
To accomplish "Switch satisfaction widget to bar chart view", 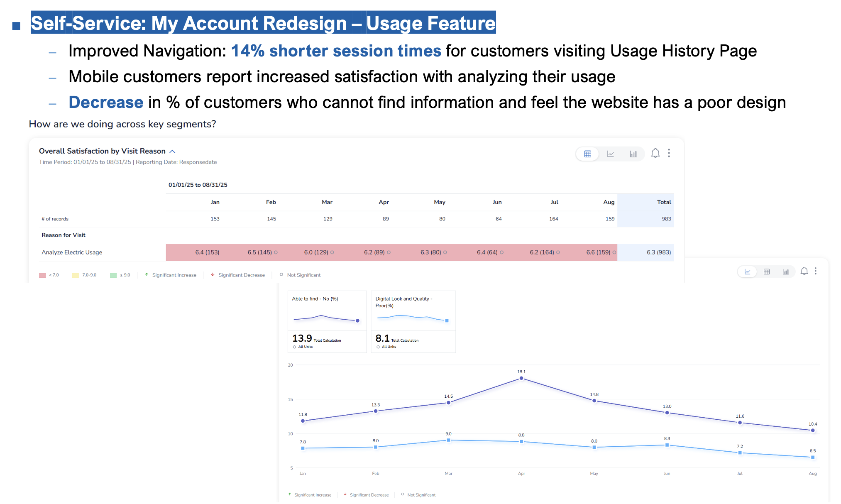I will 633,154.
